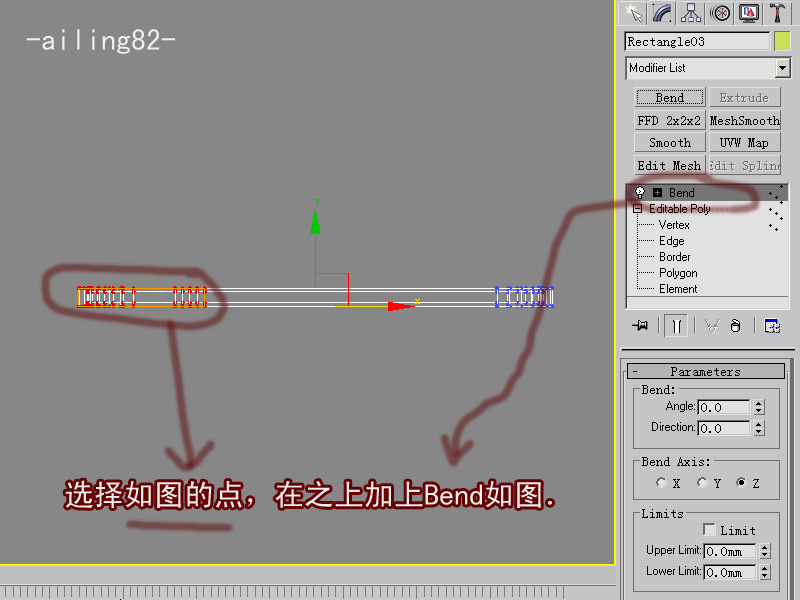This screenshot has height=600, width=800.
Task: Apply the Edit Mesh modifier
Action: click(669, 166)
